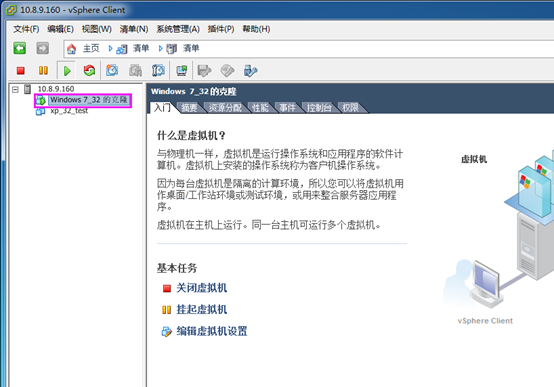
Task: Click the orange suspend toolbar icon
Action: pyautogui.click(x=43, y=70)
